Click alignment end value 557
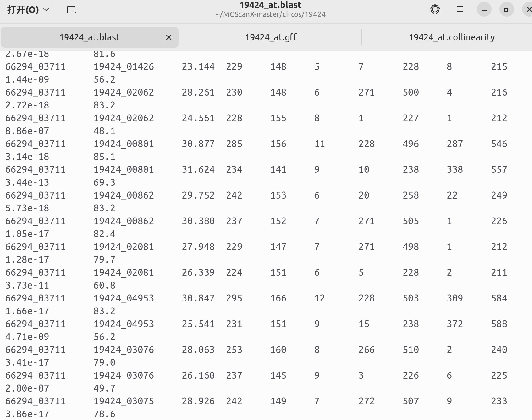The height and width of the screenshot is (420, 532). (499, 170)
